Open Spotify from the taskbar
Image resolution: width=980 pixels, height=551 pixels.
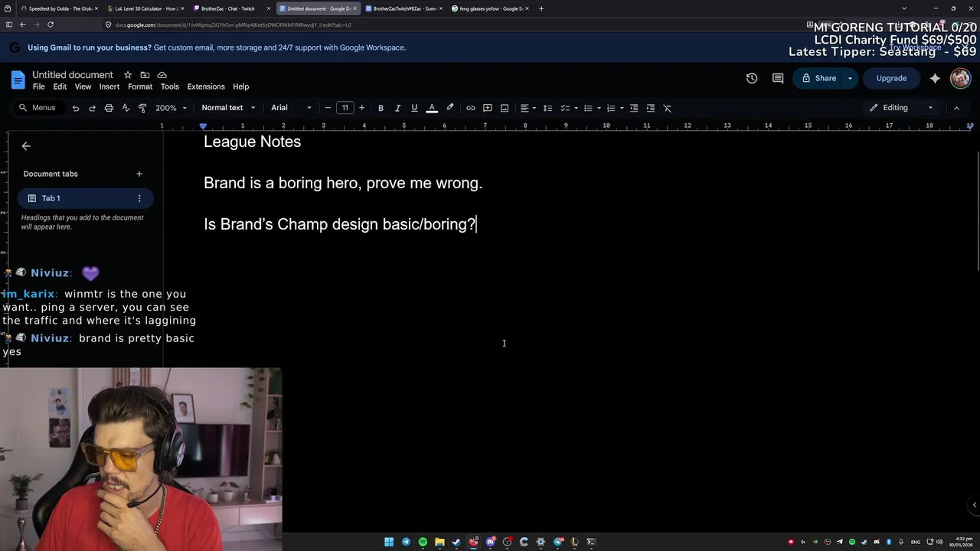click(423, 542)
